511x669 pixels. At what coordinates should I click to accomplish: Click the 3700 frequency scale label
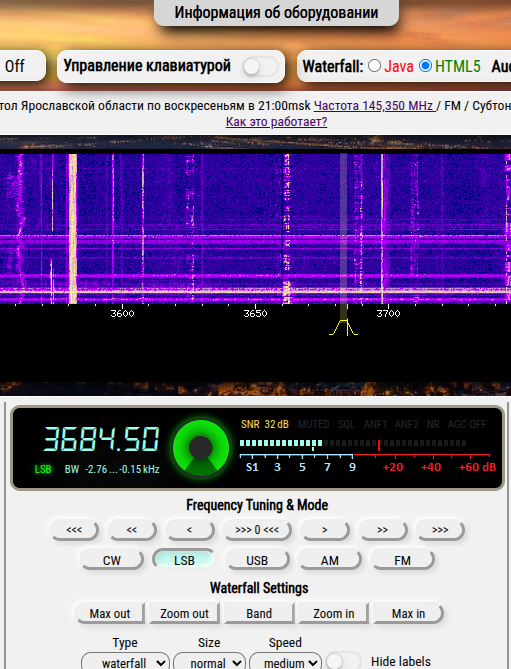[x=389, y=314]
